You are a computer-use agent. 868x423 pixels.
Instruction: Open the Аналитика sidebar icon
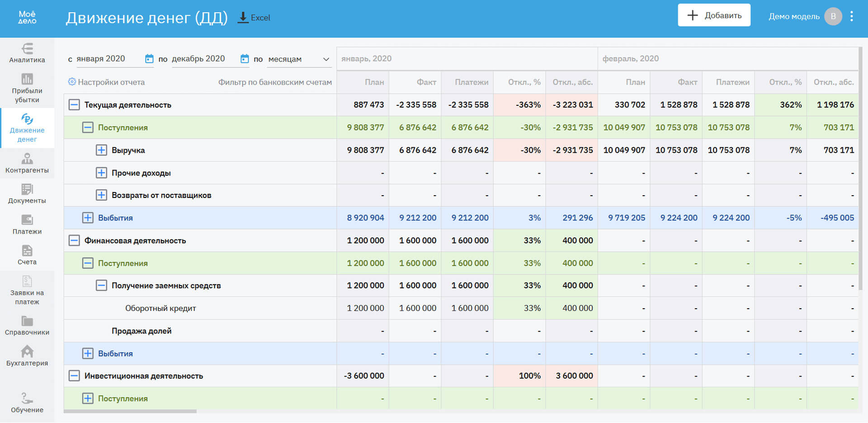(27, 49)
